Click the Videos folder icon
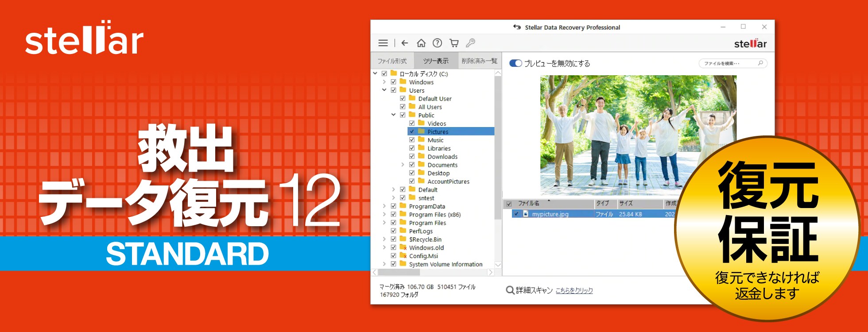The height and width of the screenshot is (332, 868). 422,123
